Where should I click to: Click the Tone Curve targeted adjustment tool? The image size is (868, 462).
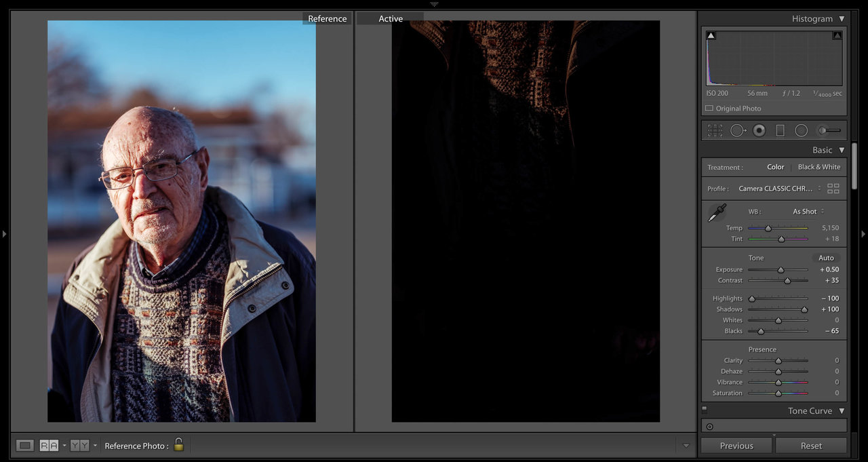[x=709, y=427]
